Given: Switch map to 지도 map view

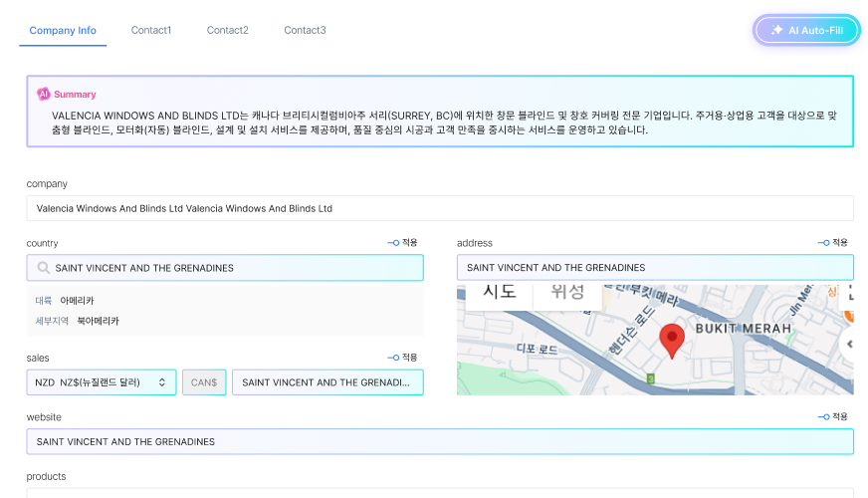Looking at the screenshot, I should point(499,292).
